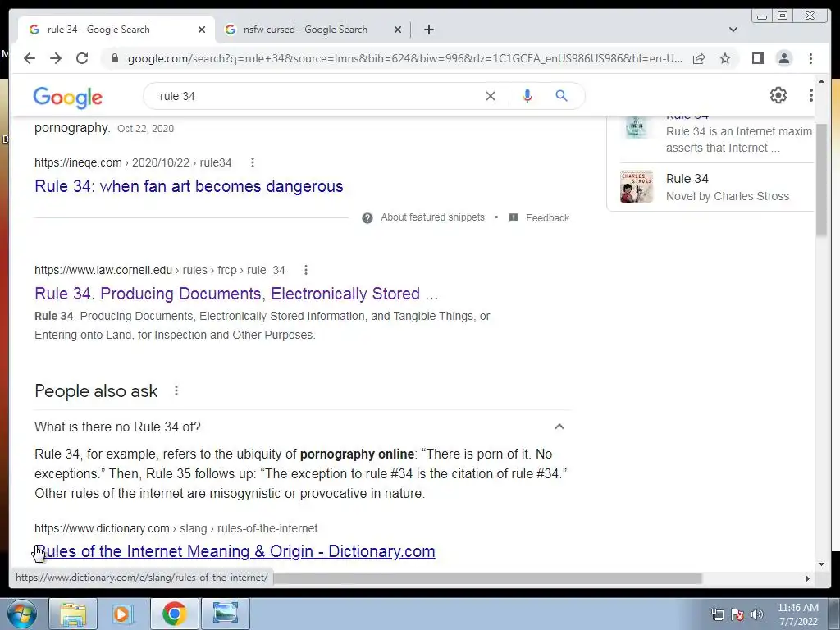Open Chrome side panel icon
Viewport: 840px width, 630px height.
coord(757,58)
